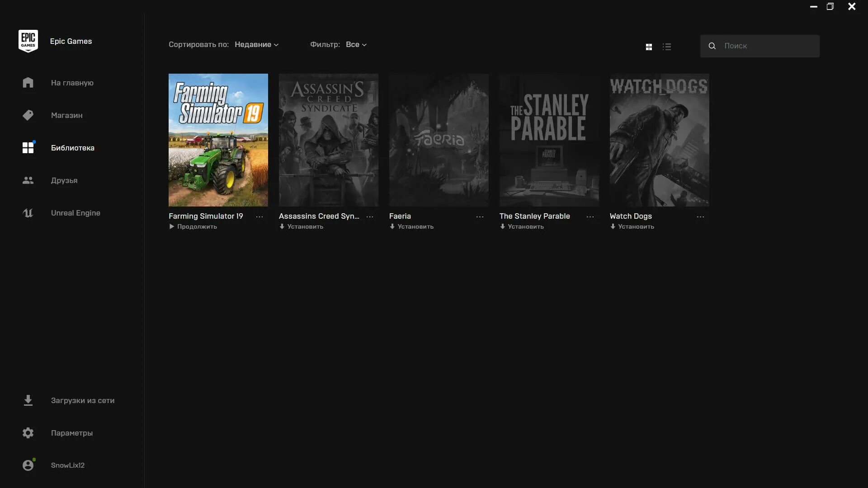This screenshot has height=488, width=868.
Task: Click Установить for Assassins Creed Syndicate
Action: (x=301, y=227)
